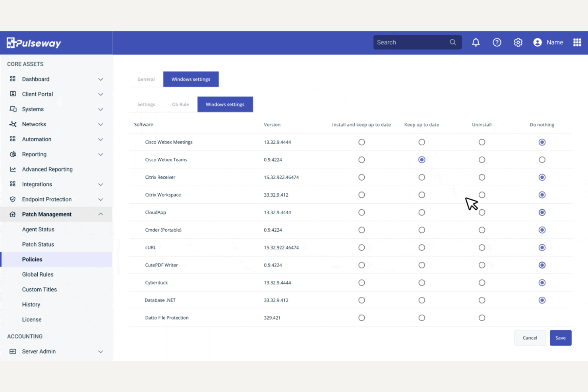588x392 pixels.
Task: Switch to the General tab
Action: 146,79
